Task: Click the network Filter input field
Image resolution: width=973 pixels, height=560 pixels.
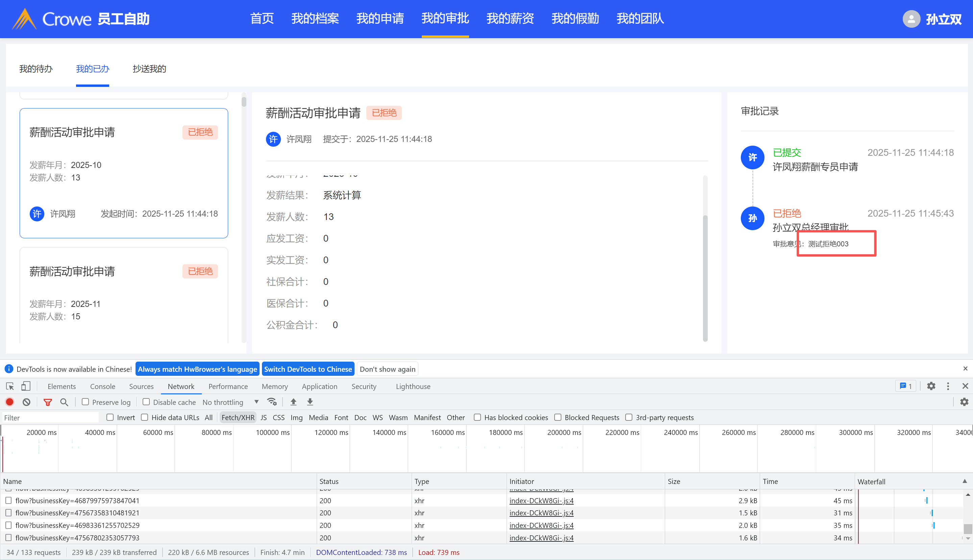Action: coord(50,418)
